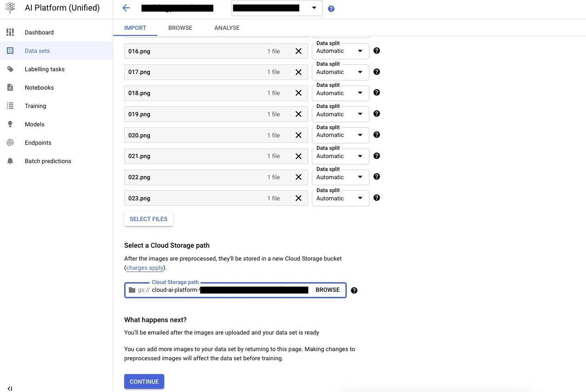This screenshot has height=392, width=586.
Task: Open Data split dropdown for 017.png
Action: (340, 72)
